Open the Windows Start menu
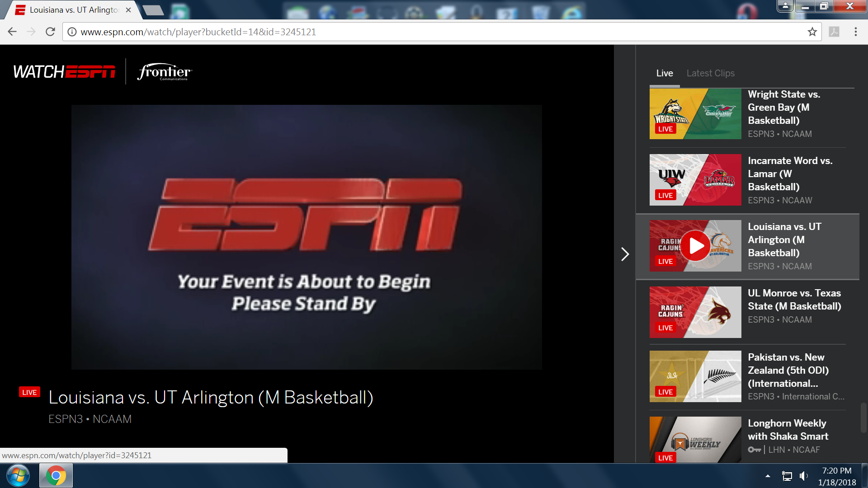Screen dimensions: 868x488 pos(18,476)
